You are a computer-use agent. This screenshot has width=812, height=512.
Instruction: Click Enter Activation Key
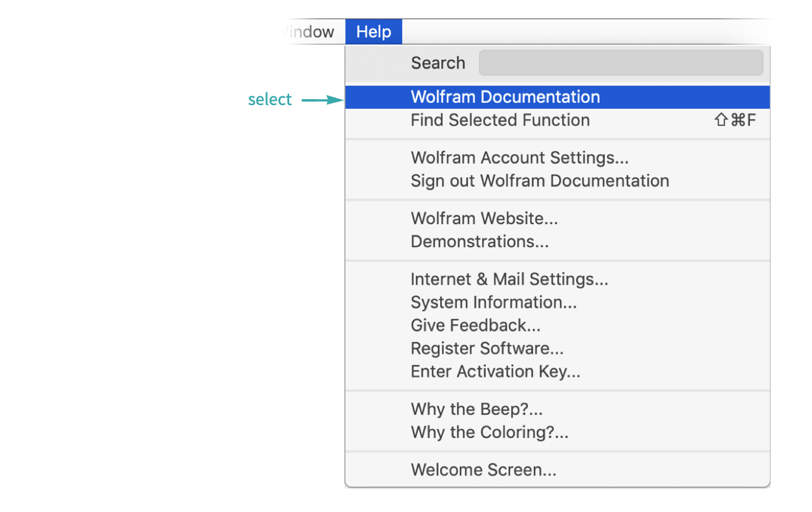pyautogui.click(x=495, y=371)
